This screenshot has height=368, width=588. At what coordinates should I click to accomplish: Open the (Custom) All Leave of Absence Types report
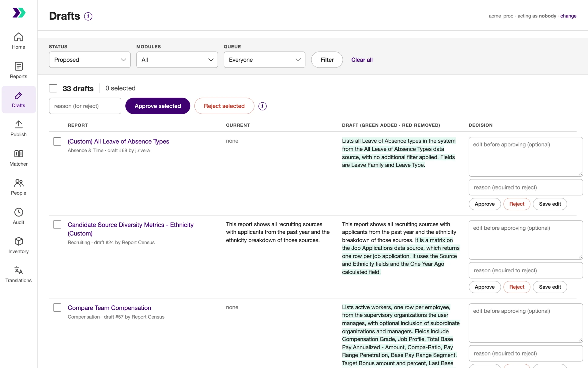point(118,141)
